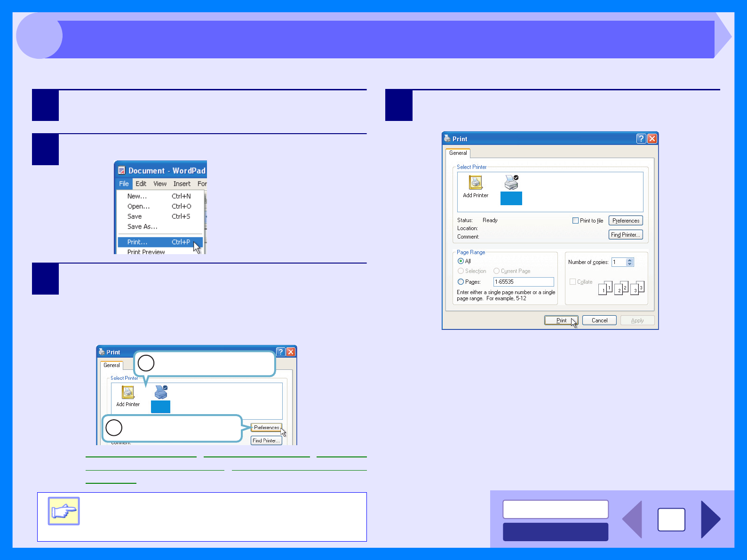Click the Cancel button
The height and width of the screenshot is (560, 747).
pyautogui.click(x=599, y=320)
